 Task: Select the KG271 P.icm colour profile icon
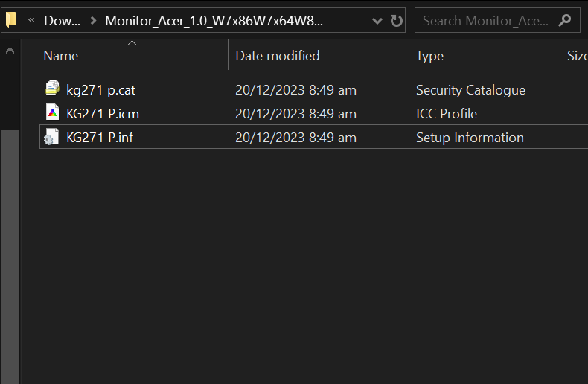[52, 113]
